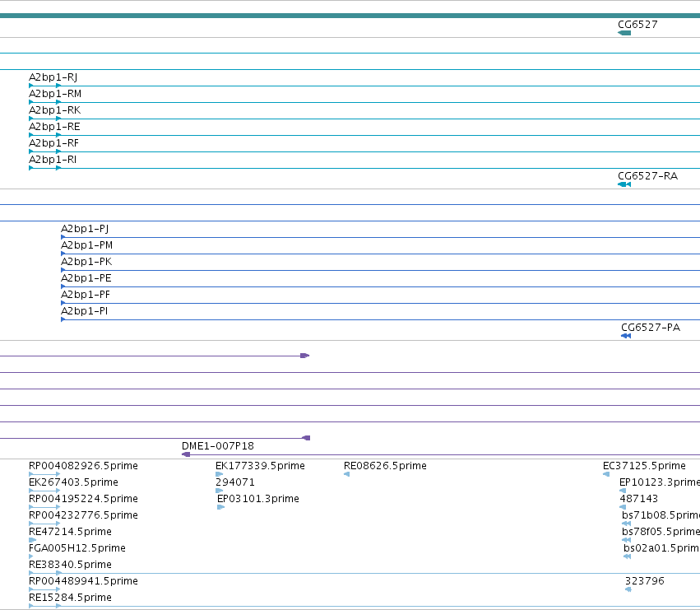Click the EP03101.3prime arrow glyph
This screenshot has height=610, width=700.
click(x=220, y=507)
